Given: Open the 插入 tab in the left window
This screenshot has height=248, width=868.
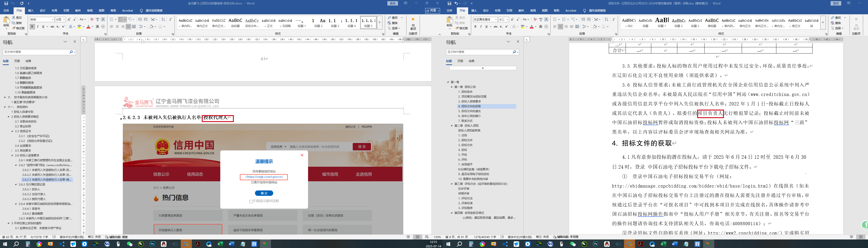Looking at the screenshot, I should pos(31,11).
